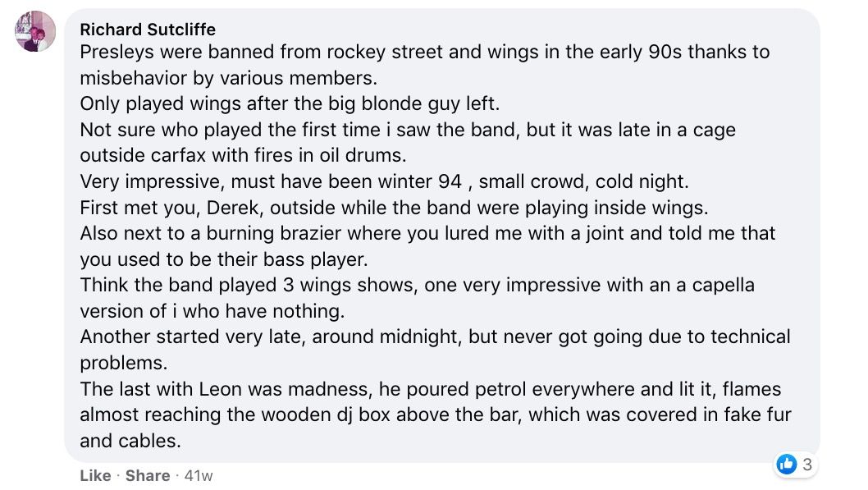Open Richard Sutcliffe's profile picture
Screen dimensions: 868x490
click(x=35, y=32)
